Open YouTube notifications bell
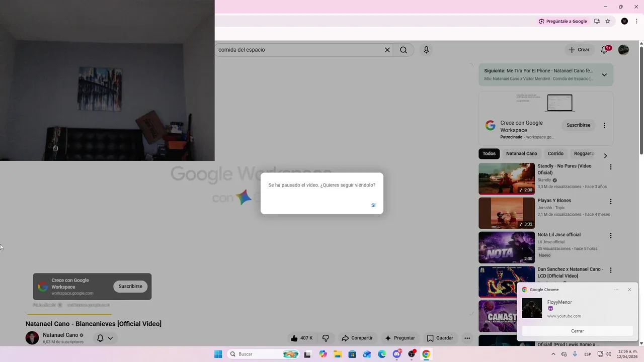The image size is (644, 362). point(605,50)
